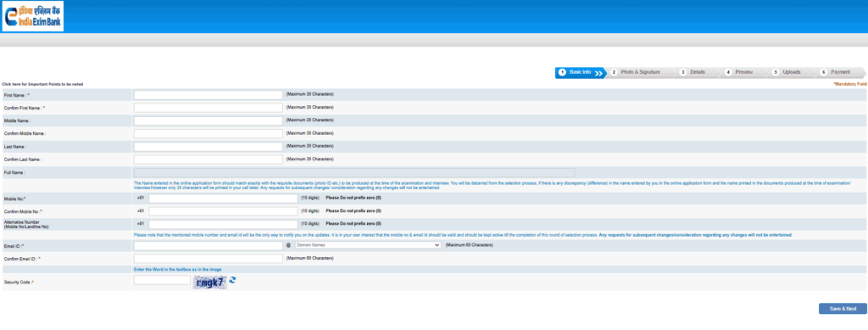Focus the Confirm Email ID field
The height and width of the screenshot is (330, 868).
point(209,259)
